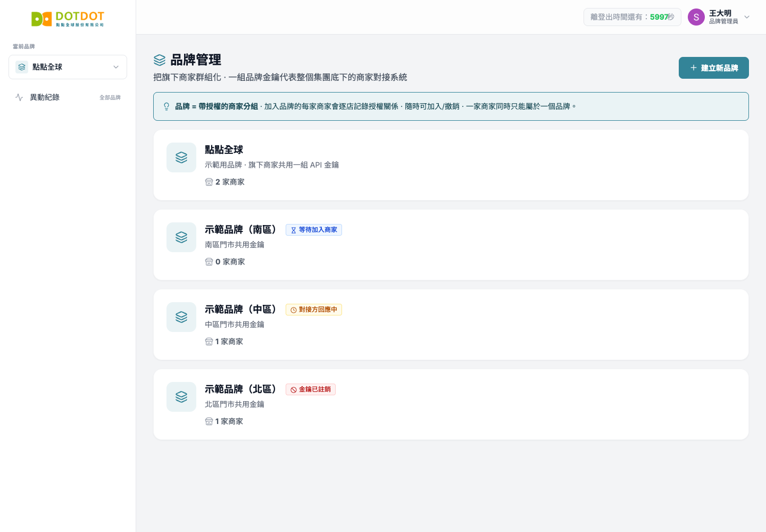
Task: Click the 品牌管理員 role label
Action: point(723,21)
